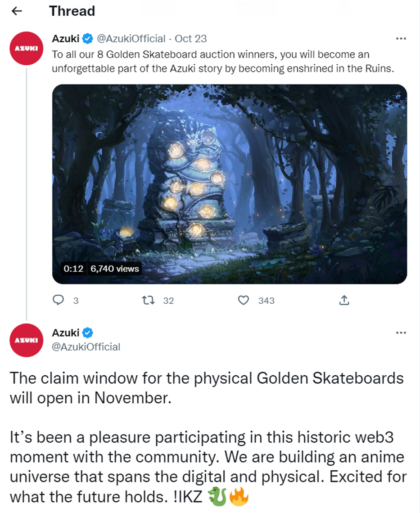Click the 0:12 duration badge on the video

[74, 269]
